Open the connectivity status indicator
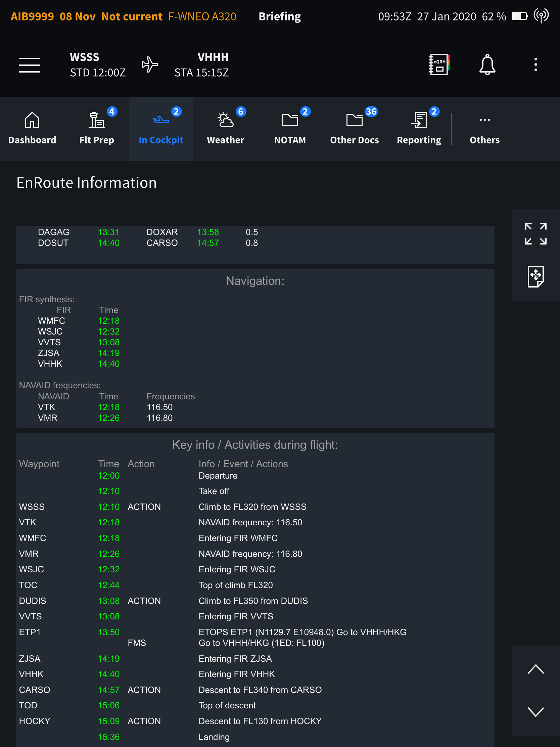 point(541,16)
